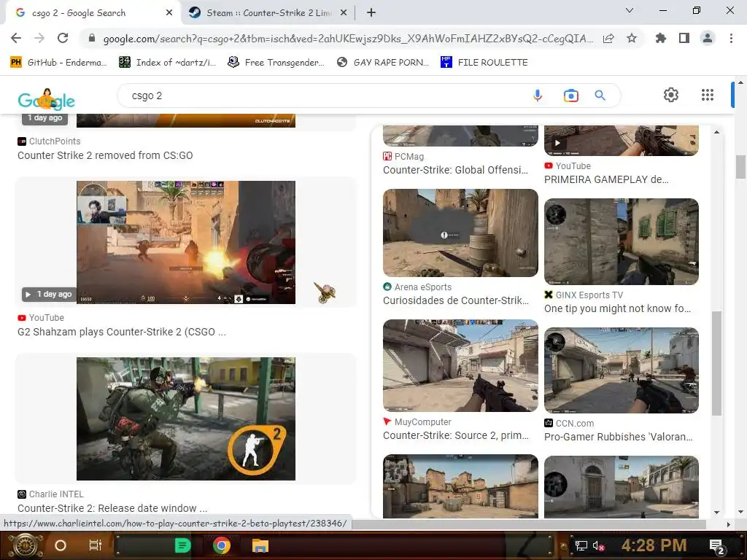Close the Steam Counter-Strike 2 tab
Viewport: 747px width, 560px height.
[x=344, y=13]
